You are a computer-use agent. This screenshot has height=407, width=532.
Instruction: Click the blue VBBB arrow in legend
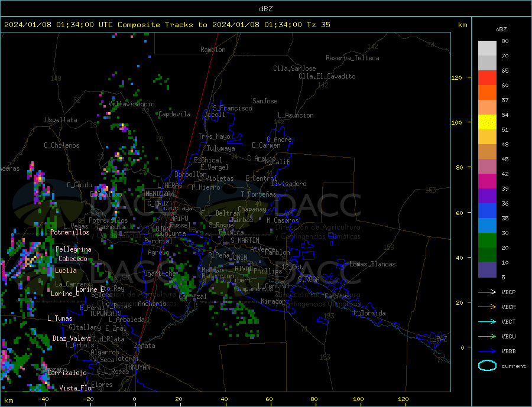pos(487,351)
